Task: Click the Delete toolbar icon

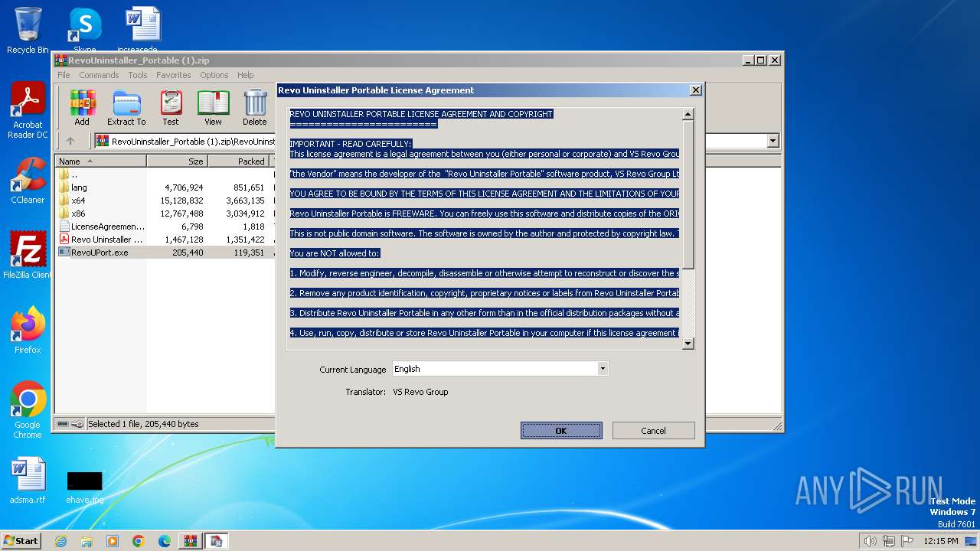Action: (255, 108)
